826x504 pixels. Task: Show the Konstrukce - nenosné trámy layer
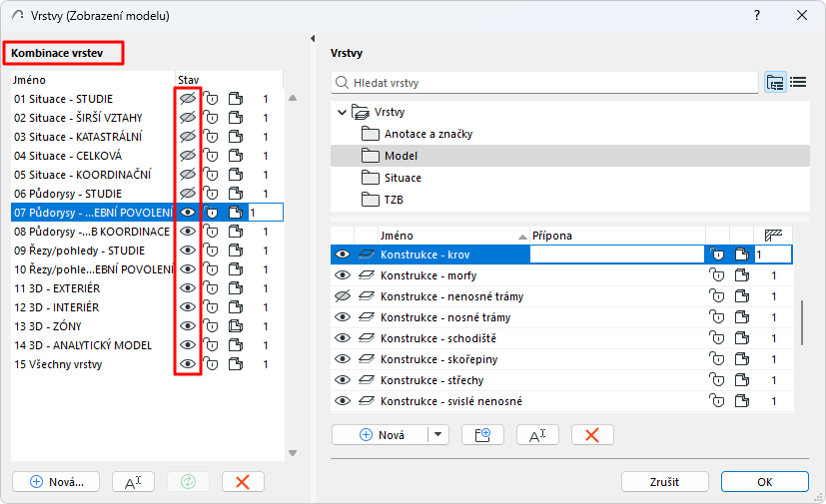pos(343,296)
